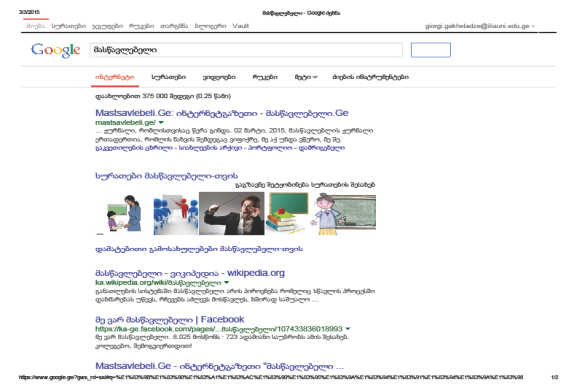Open the account menu for giorgi.gakheladze@iliauni.edu.ge

(x=480, y=26)
